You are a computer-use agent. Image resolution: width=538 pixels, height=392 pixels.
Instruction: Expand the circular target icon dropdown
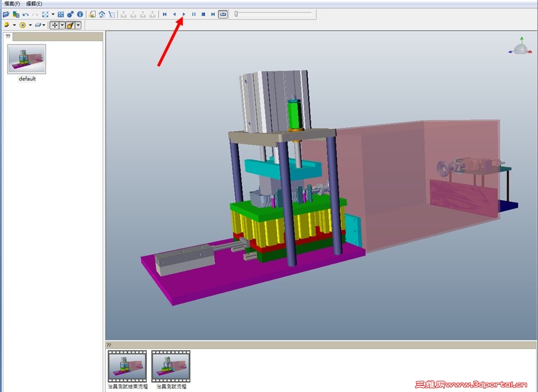tap(30, 25)
